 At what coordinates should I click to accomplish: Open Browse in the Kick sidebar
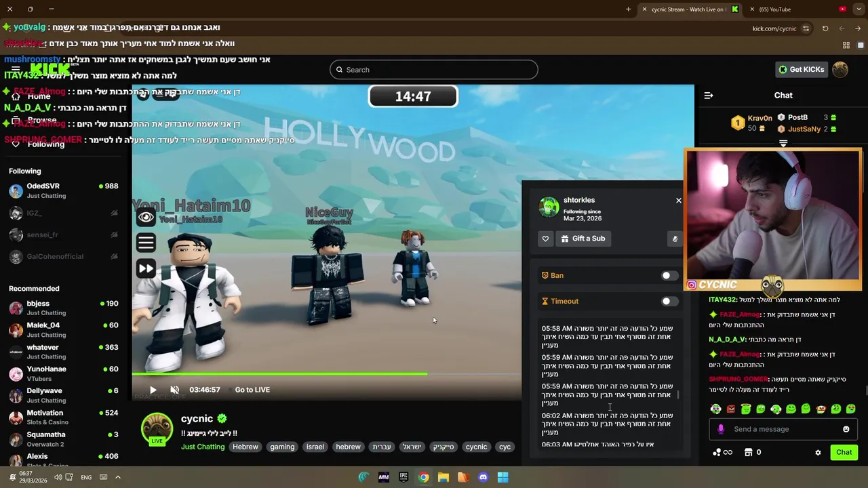click(x=42, y=120)
